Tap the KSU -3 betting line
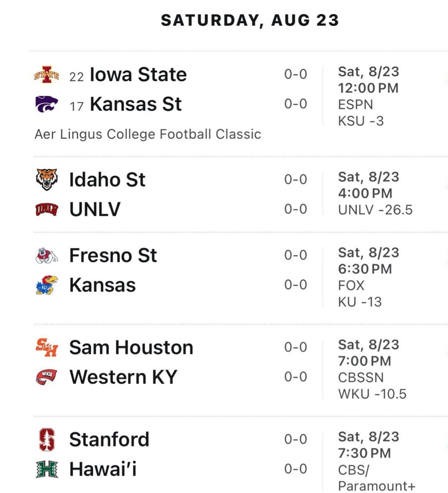This screenshot has width=448, height=493. (361, 121)
